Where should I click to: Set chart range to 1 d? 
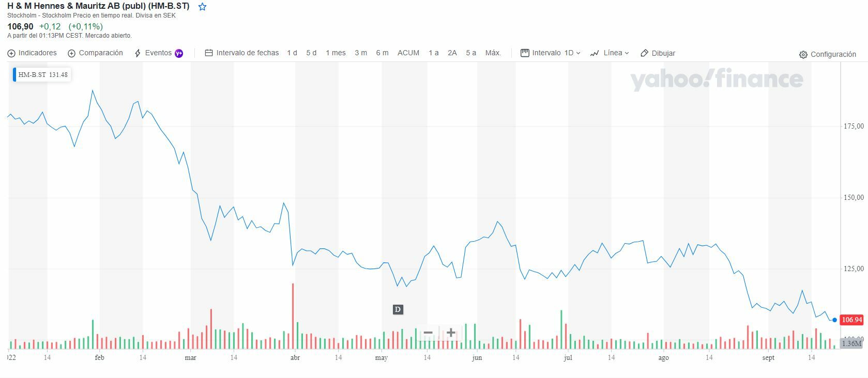(x=292, y=53)
